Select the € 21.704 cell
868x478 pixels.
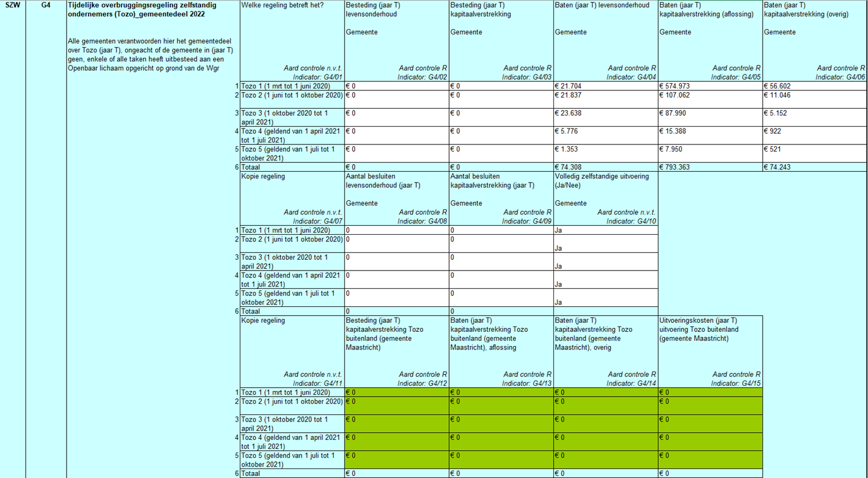606,86
